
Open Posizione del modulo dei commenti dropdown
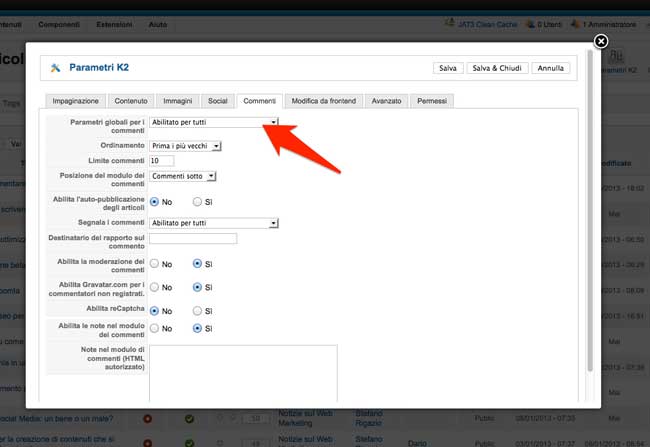[182, 176]
